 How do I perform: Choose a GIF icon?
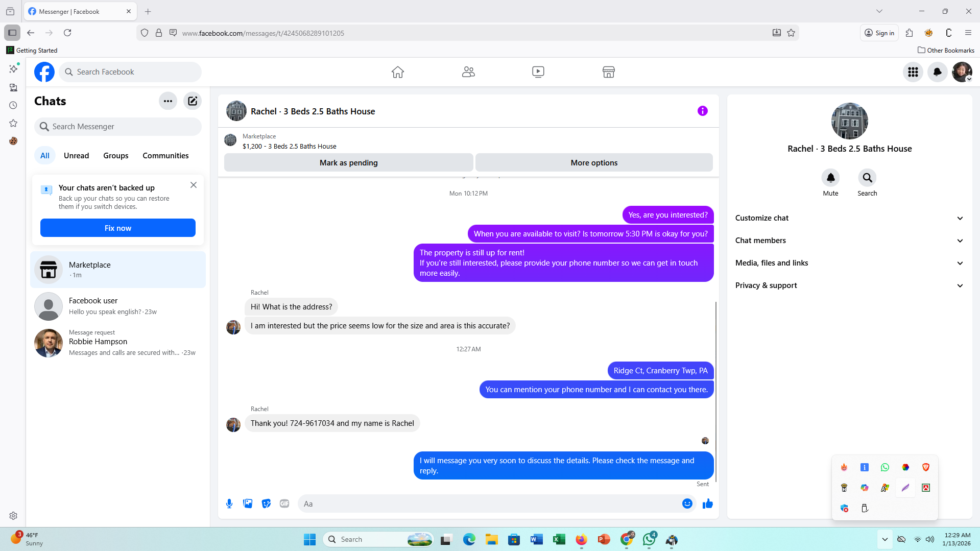click(284, 504)
